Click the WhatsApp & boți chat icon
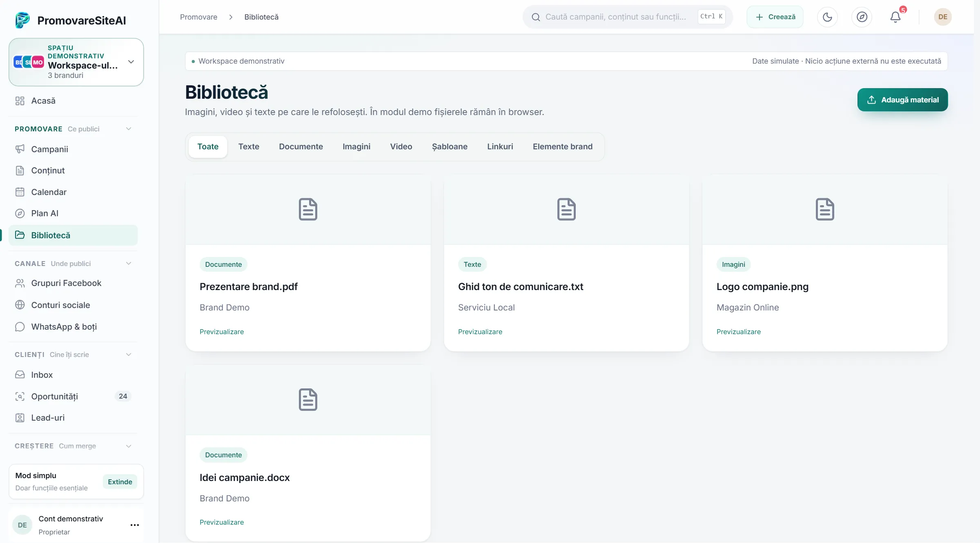 [20, 327]
